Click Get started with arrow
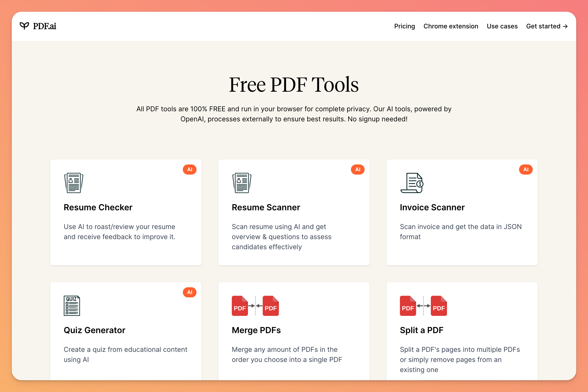 pyautogui.click(x=547, y=26)
